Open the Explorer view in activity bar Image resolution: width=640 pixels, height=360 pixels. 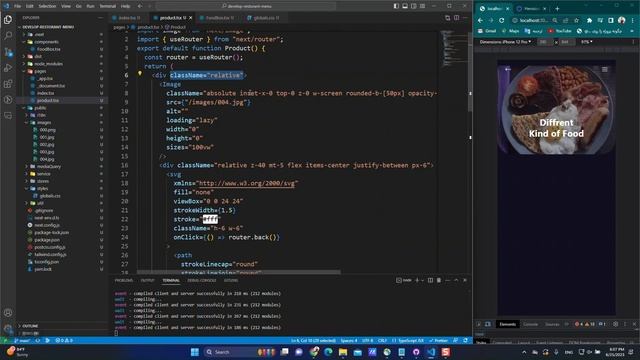[8, 20]
